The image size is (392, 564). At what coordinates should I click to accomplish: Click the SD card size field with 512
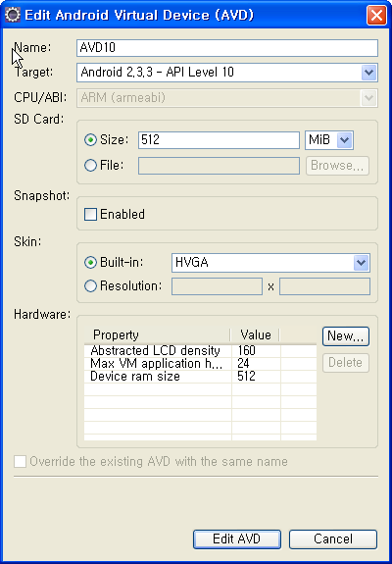[x=219, y=140]
